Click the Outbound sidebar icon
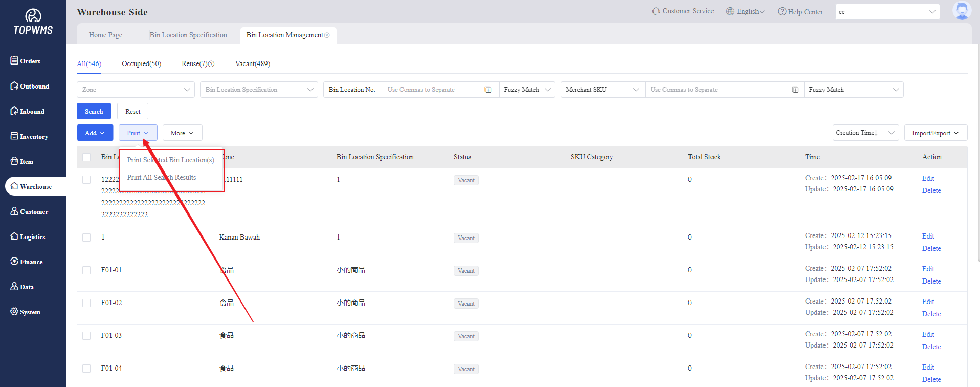Viewport: 980px width, 387px height. pyautogui.click(x=14, y=86)
